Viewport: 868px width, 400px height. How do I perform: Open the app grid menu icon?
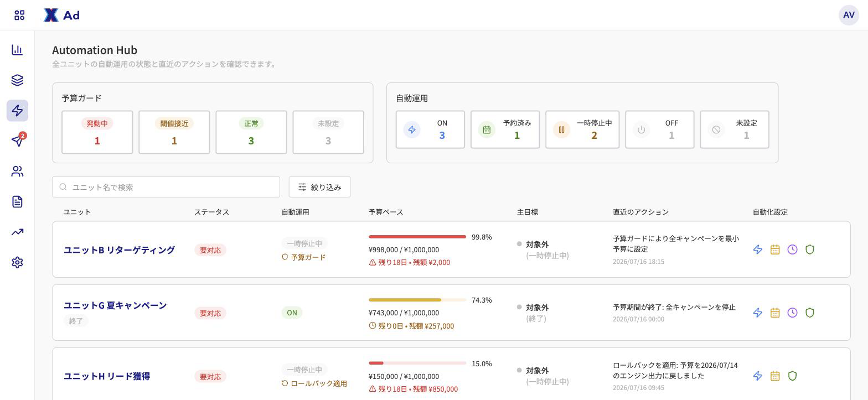(19, 15)
